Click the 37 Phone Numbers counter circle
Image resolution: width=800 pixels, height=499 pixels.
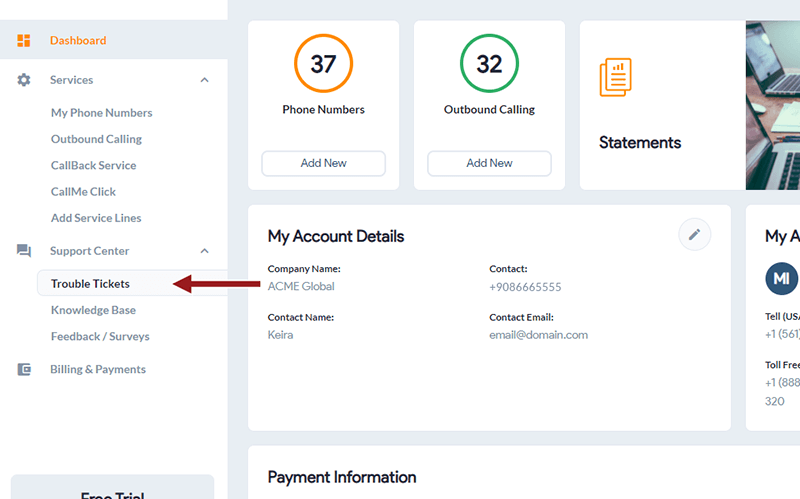tap(323, 63)
